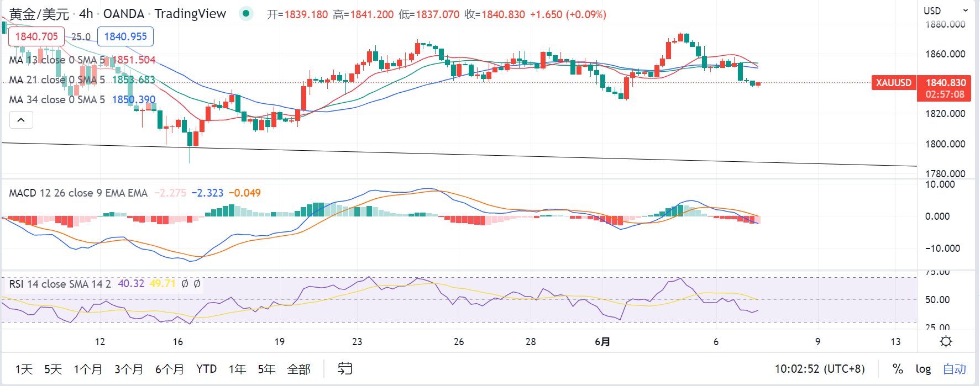Click the -10.000 MACD axis label

pos(943,248)
